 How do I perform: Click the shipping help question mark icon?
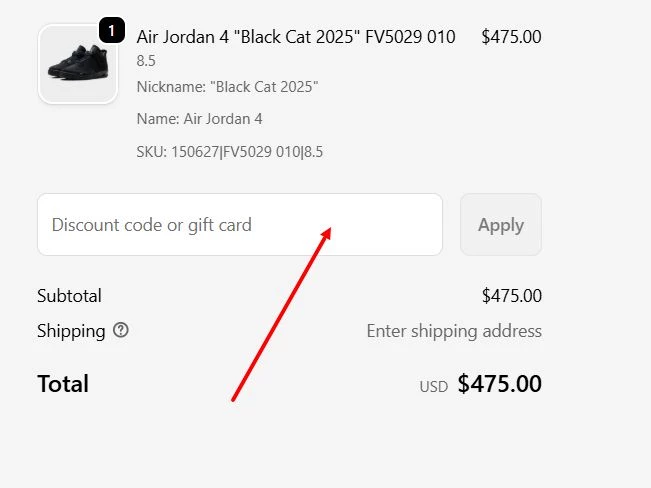click(x=121, y=330)
